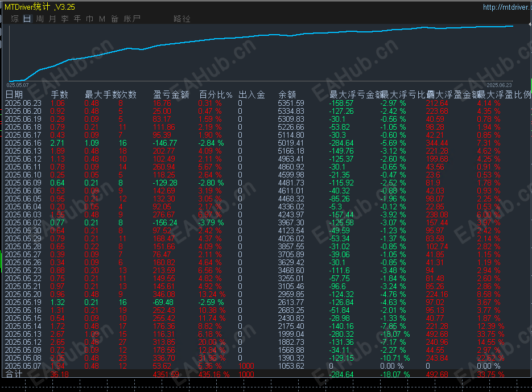Open the 账户 account menu
The width and height of the screenshot is (532, 392).
click(x=131, y=18)
